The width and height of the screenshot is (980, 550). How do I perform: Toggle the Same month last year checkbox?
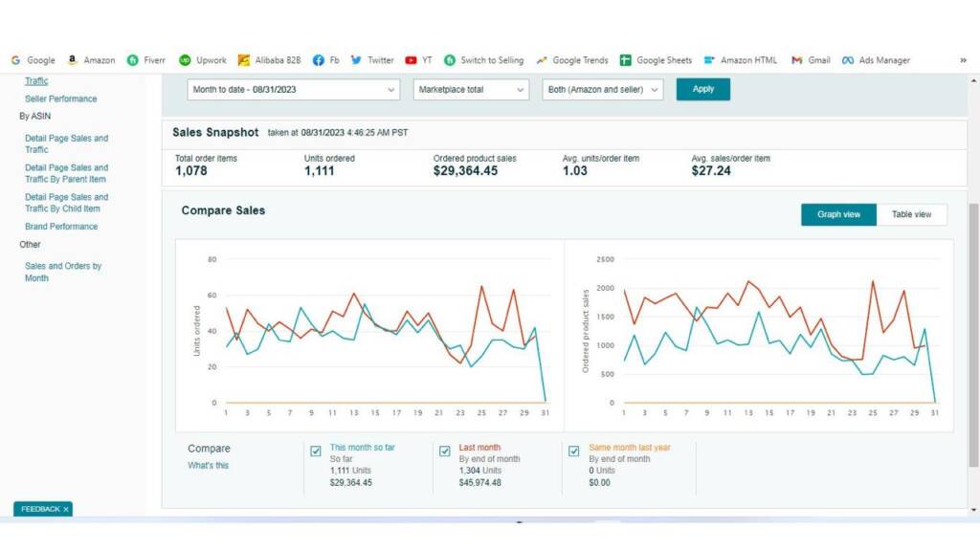[574, 451]
